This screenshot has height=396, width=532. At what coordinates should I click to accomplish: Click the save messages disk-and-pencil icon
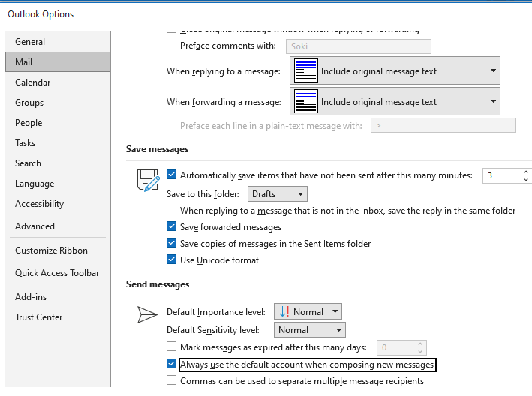[149, 180]
